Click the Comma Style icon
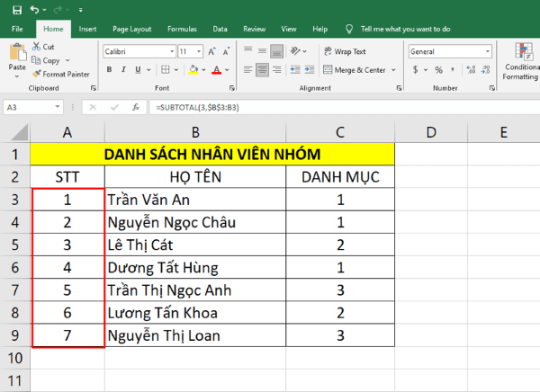Viewport: 540px width, 392px height. 453,70
